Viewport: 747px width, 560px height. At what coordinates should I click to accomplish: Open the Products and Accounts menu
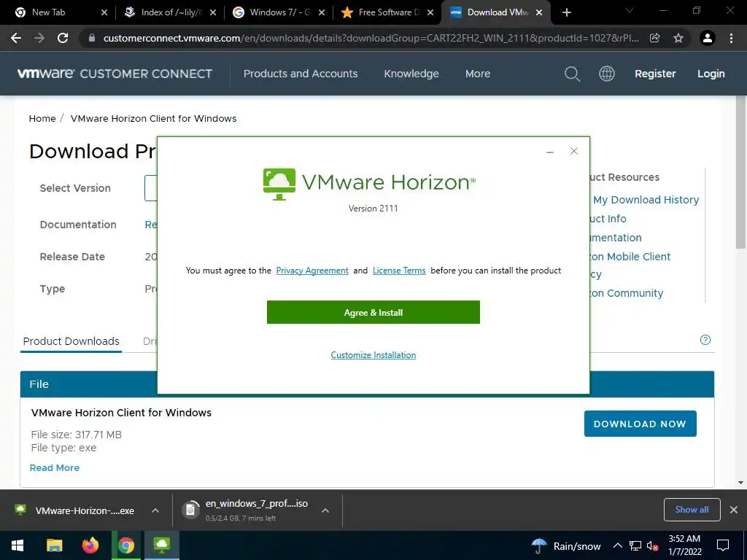click(x=301, y=74)
